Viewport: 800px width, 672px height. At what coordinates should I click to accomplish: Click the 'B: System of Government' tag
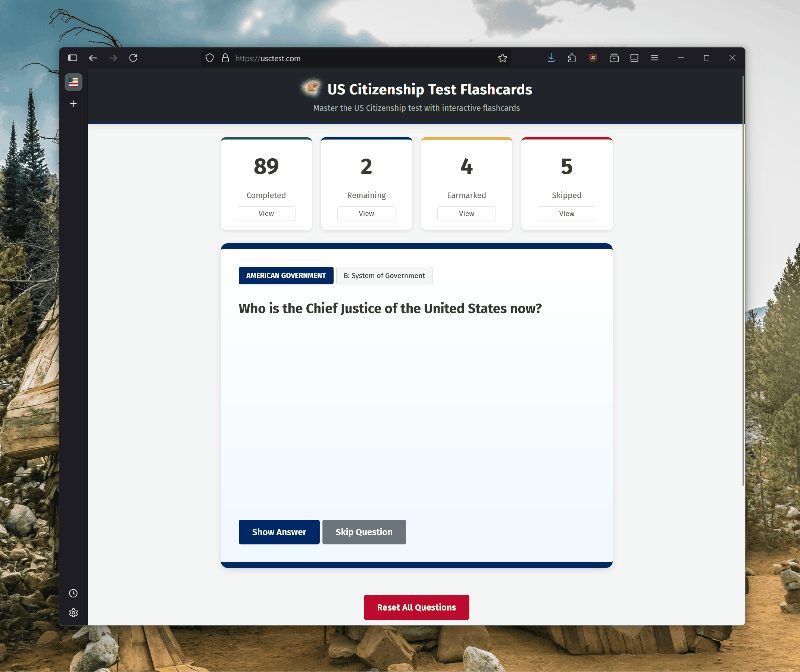[x=384, y=276]
